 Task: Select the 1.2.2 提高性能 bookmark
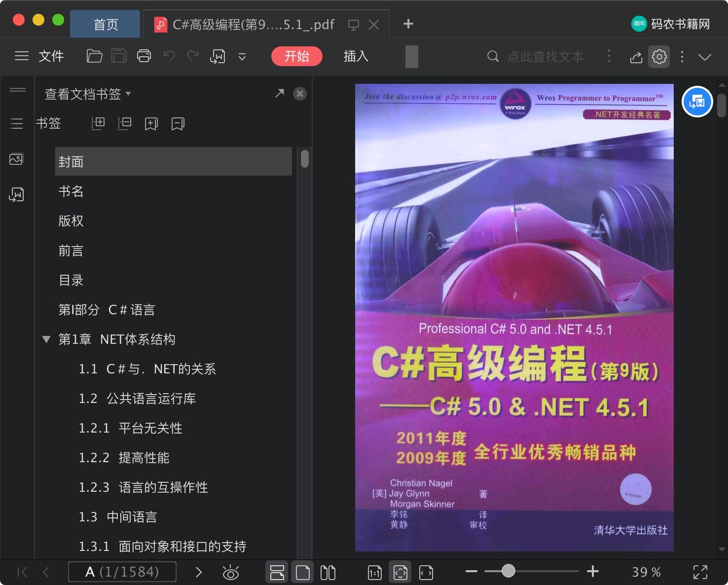click(x=124, y=458)
